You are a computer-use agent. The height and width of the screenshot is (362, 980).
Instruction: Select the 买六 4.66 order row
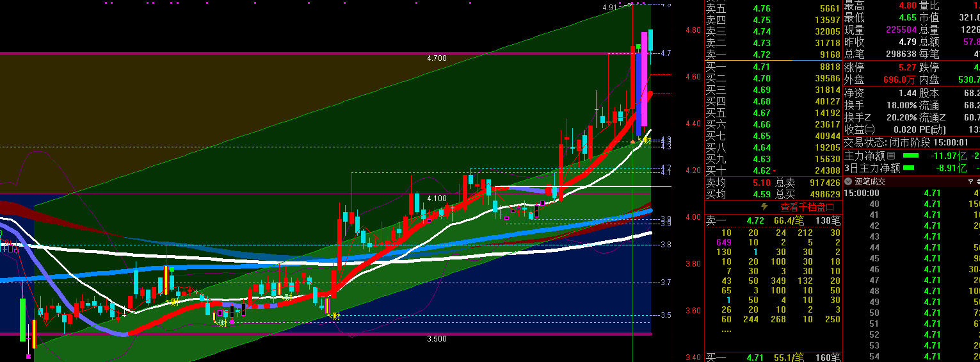[773, 124]
